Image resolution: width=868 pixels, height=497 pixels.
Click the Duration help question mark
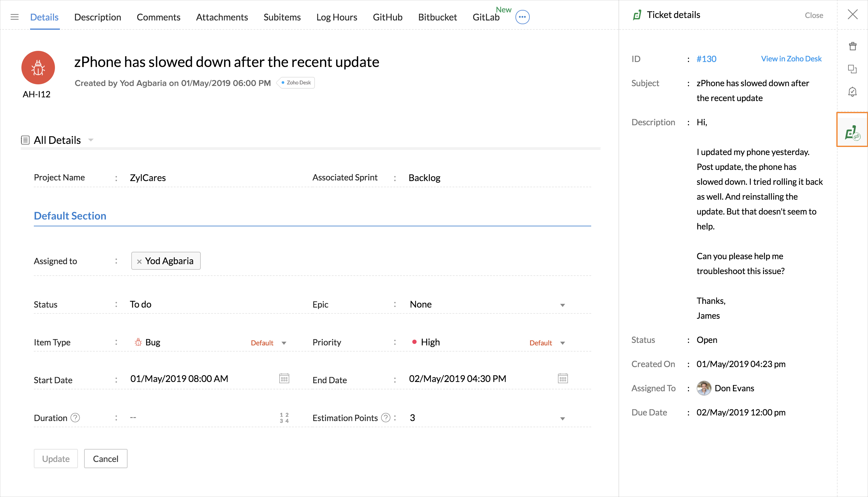75,417
